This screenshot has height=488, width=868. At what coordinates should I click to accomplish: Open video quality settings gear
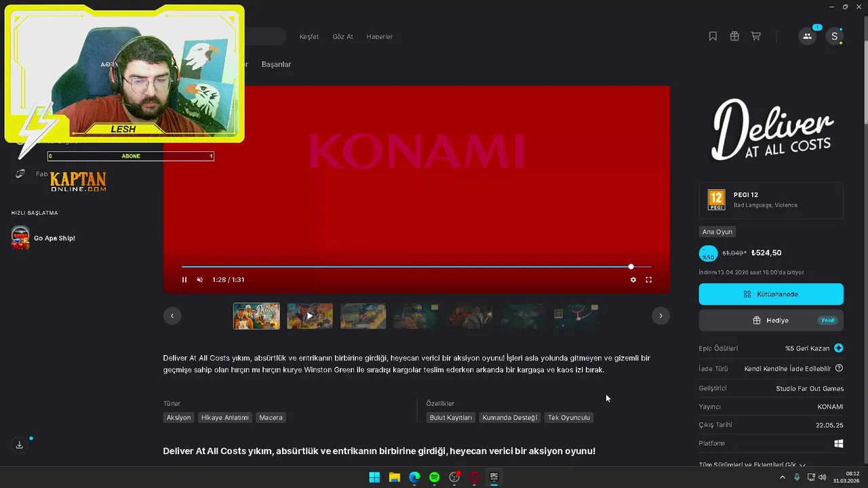coord(633,280)
